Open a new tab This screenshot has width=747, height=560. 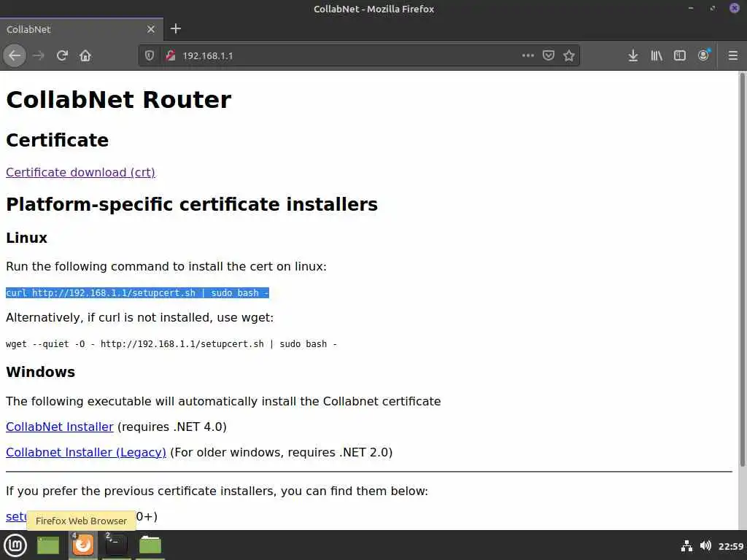[x=176, y=28]
